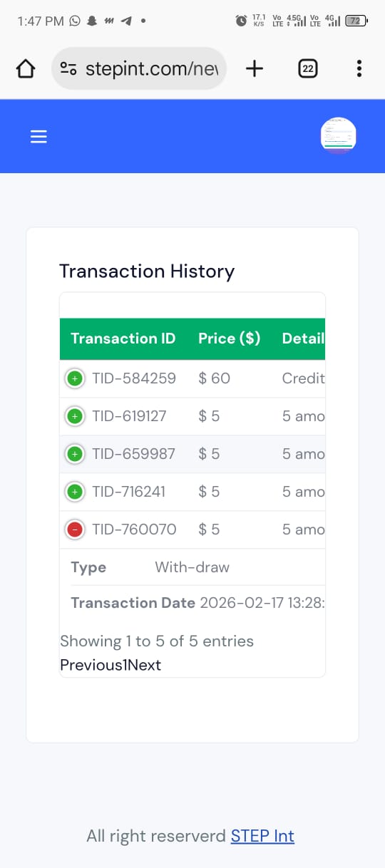Open browser three-dot overflow menu
The width and height of the screenshot is (385, 868).
tap(359, 68)
